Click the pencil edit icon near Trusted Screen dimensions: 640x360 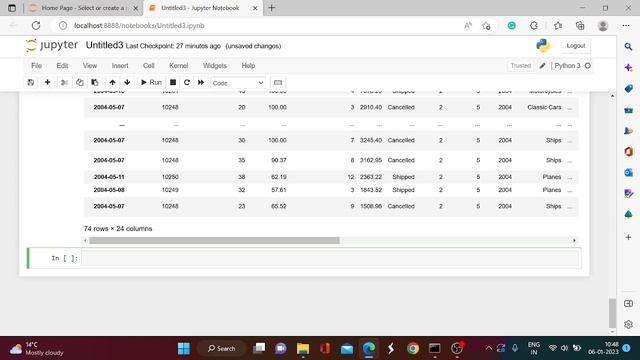542,66
